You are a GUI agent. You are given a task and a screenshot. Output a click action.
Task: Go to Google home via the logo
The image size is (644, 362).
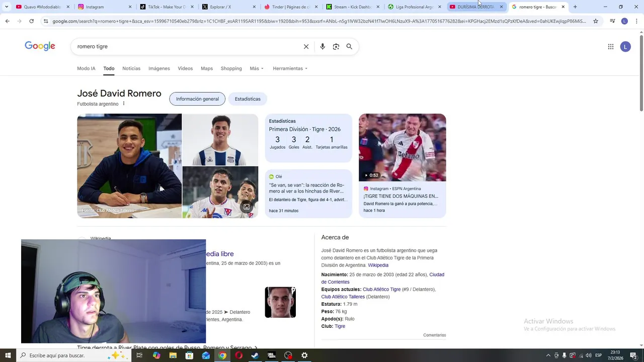click(40, 46)
